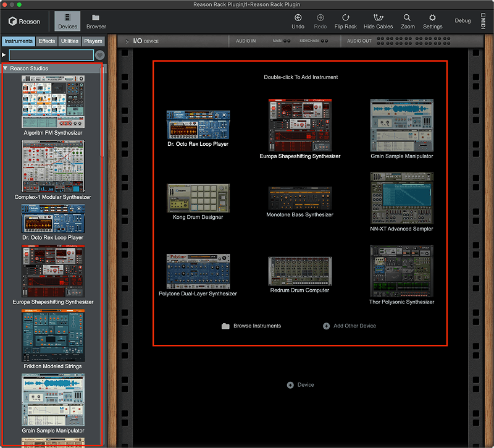Screen dimensions: 494x448
Task: Close the plugin window
Action: coord(4,4)
